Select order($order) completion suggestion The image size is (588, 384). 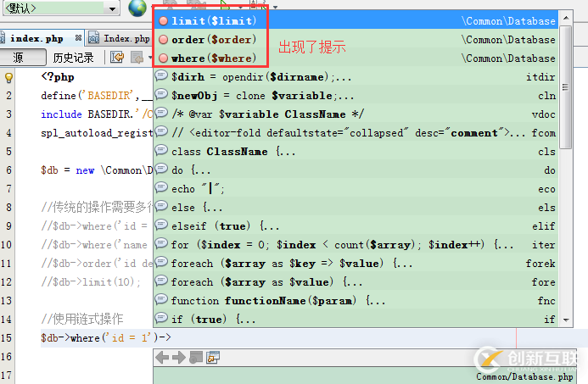pos(356,39)
